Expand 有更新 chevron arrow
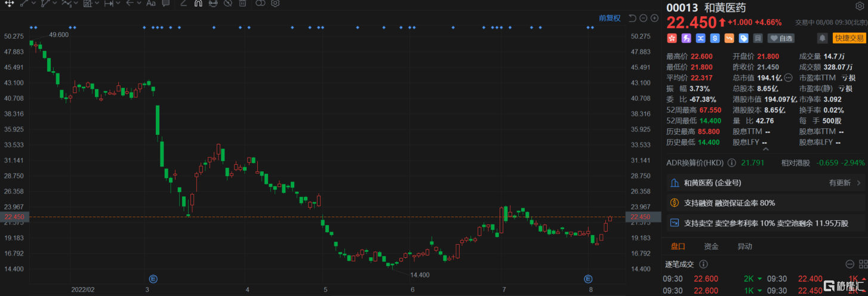868x296 pixels. [858, 183]
